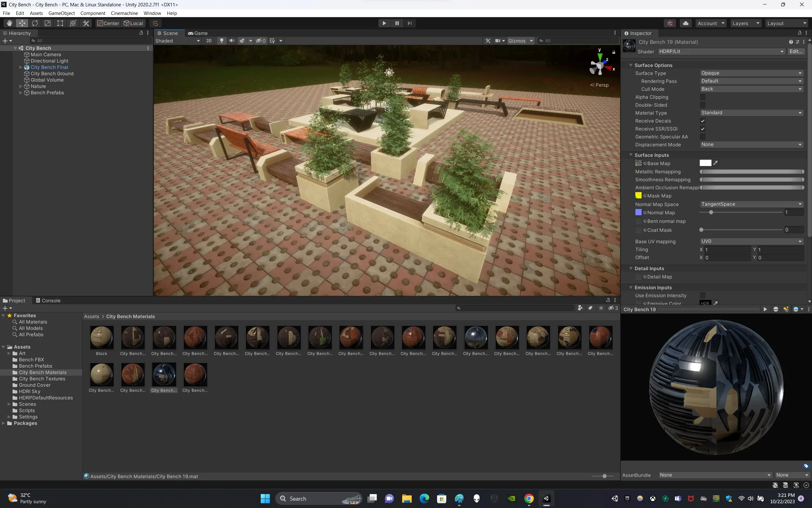Open Chrome from Windows taskbar
The image size is (812, 508).
pos(529,498)
